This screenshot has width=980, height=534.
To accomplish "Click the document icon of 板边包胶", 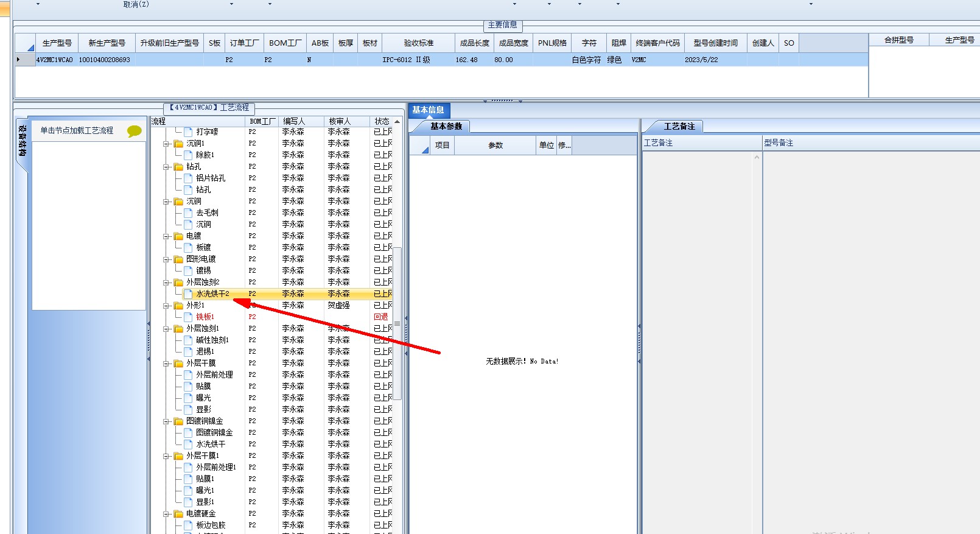I will 188,525.
